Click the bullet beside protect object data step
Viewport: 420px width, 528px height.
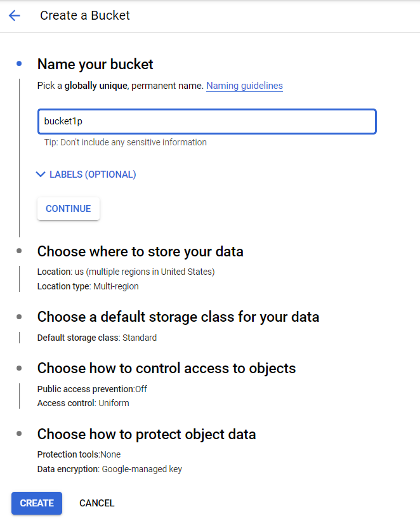19,434
